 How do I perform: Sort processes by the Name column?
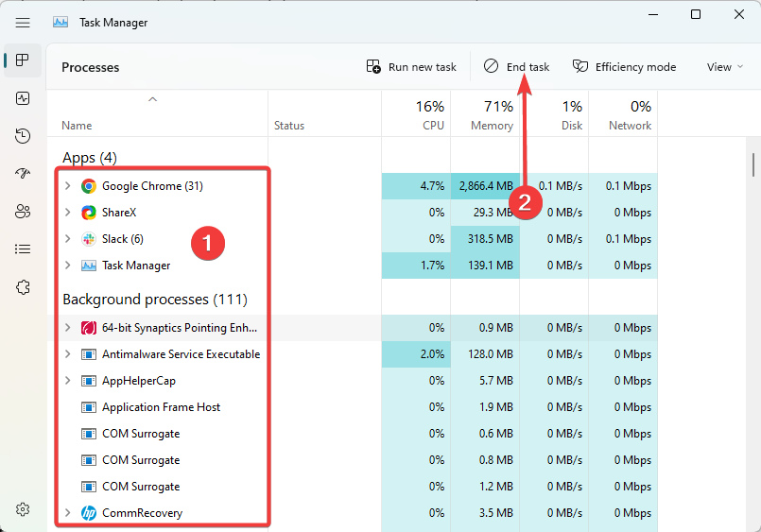(x=77, y=126)
